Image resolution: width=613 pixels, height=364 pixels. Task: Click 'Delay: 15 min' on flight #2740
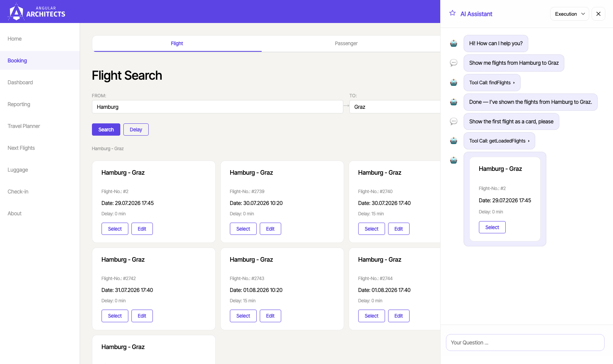(x=371, y=214)
